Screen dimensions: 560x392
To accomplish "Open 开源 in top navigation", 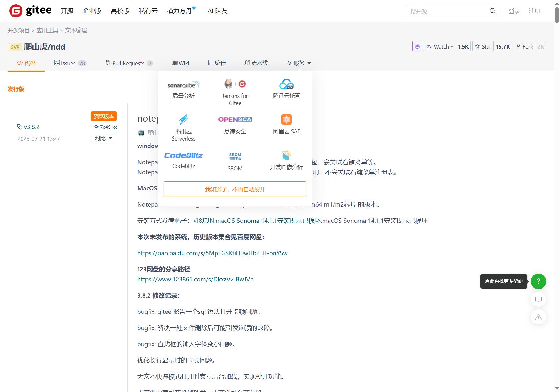I will [67, 11].
